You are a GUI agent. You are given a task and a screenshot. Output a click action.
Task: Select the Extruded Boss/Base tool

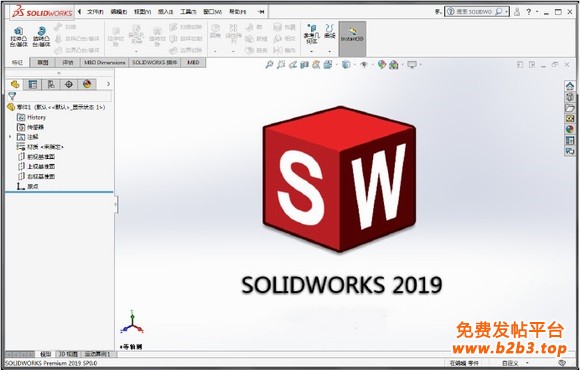click(18, 37)
